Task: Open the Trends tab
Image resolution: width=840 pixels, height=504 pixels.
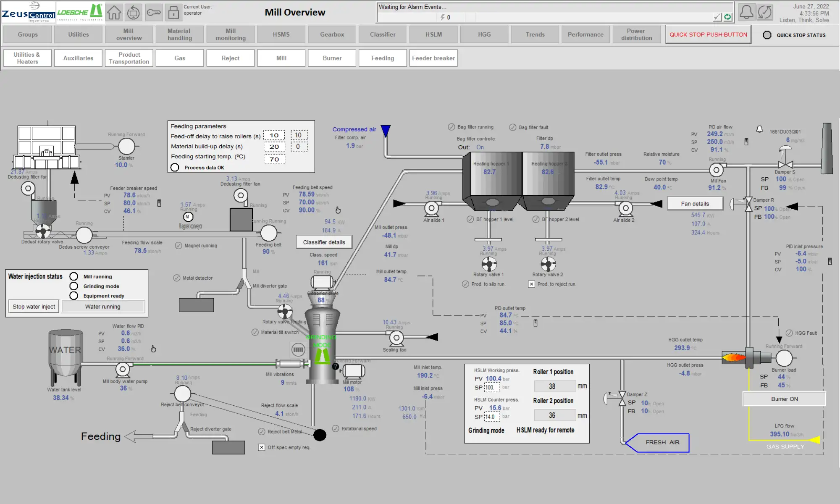Action: point(535,34)
